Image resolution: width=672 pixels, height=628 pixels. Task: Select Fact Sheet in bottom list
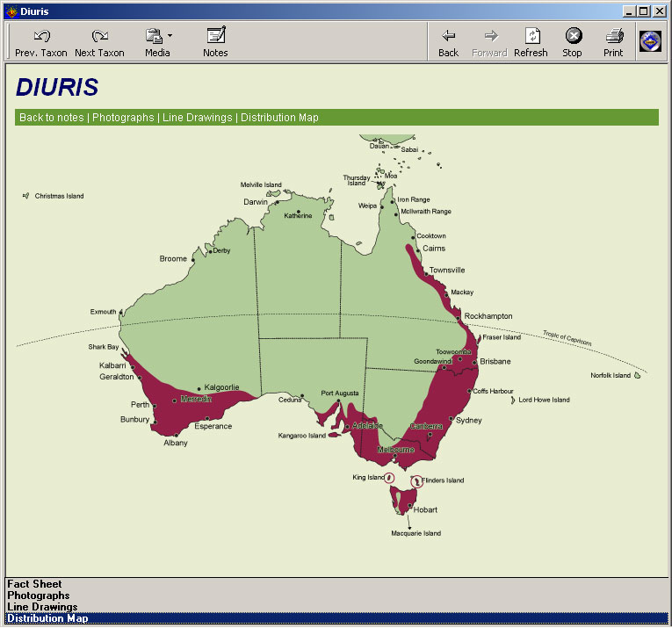click(x=34, y=584)
